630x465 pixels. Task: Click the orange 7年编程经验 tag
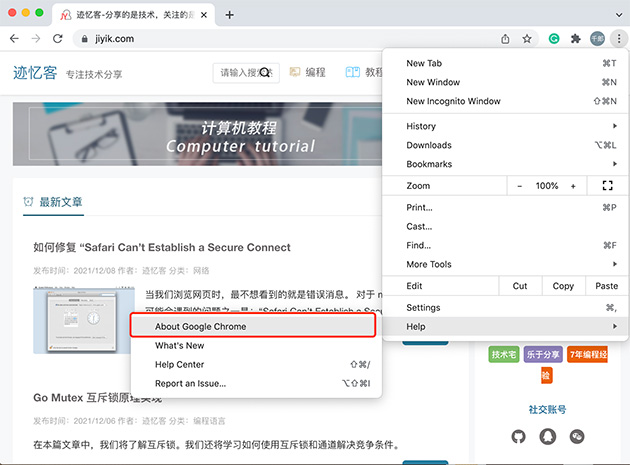pos(587,354)
